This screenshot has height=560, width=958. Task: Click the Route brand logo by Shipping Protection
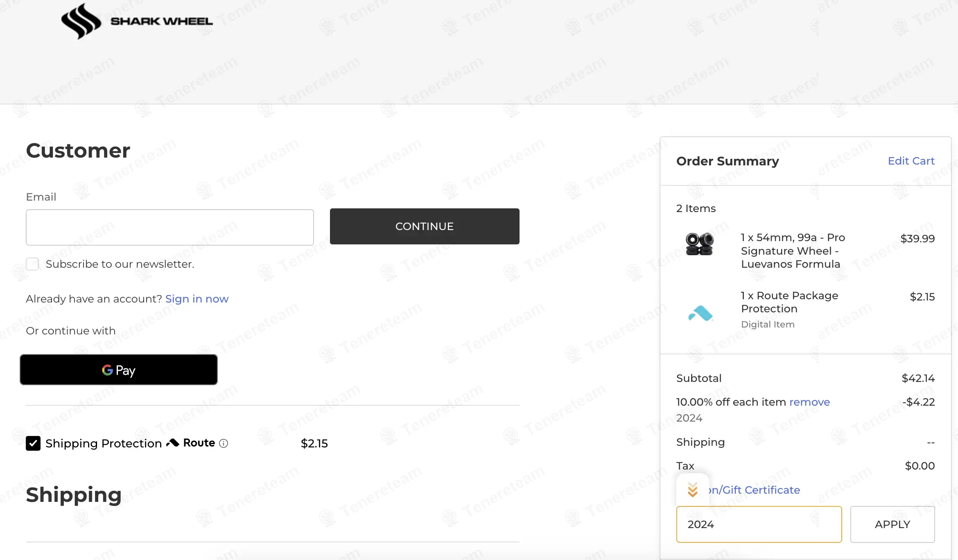[191, 443]
